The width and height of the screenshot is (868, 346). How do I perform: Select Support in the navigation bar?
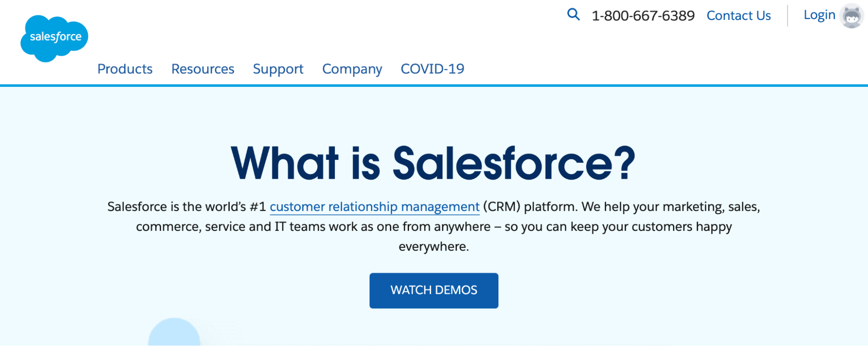click(x=278, y=69)
